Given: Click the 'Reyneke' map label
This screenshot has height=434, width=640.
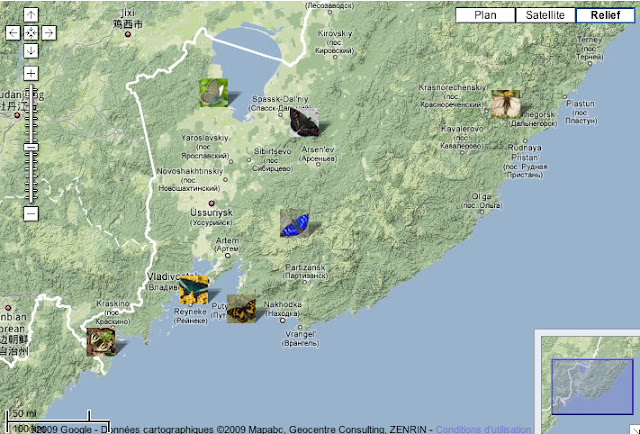Looking at the screenshot, I should coord(190,312).
